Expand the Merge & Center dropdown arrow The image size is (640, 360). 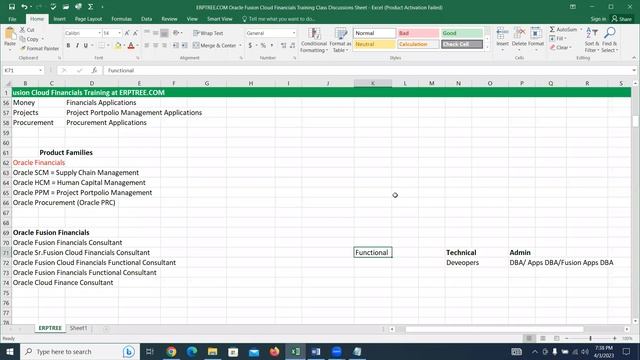click(240, 45)
